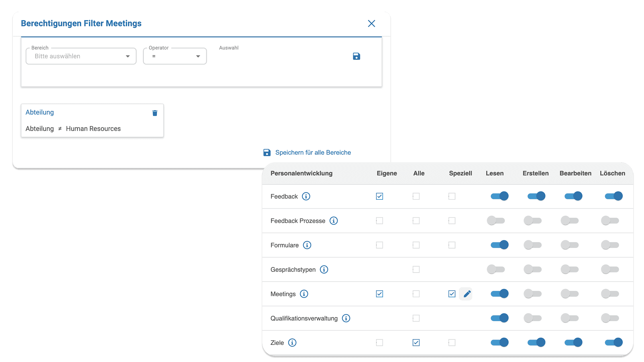Check Alle checkbox for Feedback Prozesse
The image size is (644, 362).
416,221
